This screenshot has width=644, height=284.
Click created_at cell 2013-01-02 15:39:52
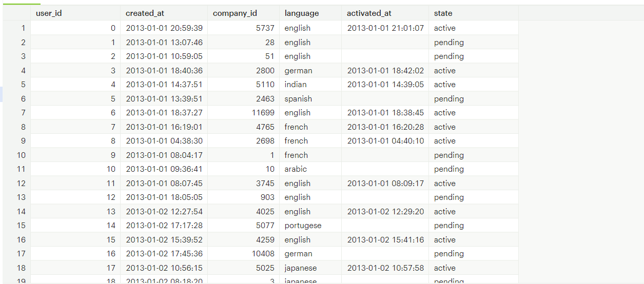[164, 239]
